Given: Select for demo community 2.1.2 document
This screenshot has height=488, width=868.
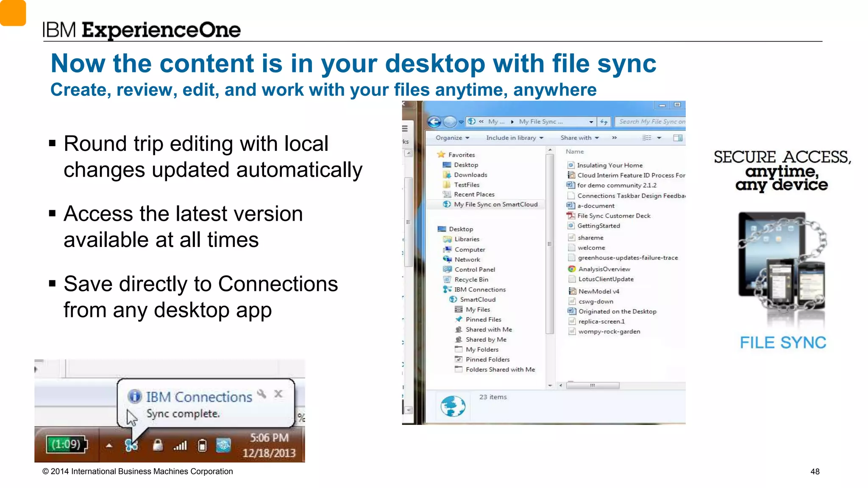Looking at the screenshot, I should pyautogui.click(x=612, y=185).
